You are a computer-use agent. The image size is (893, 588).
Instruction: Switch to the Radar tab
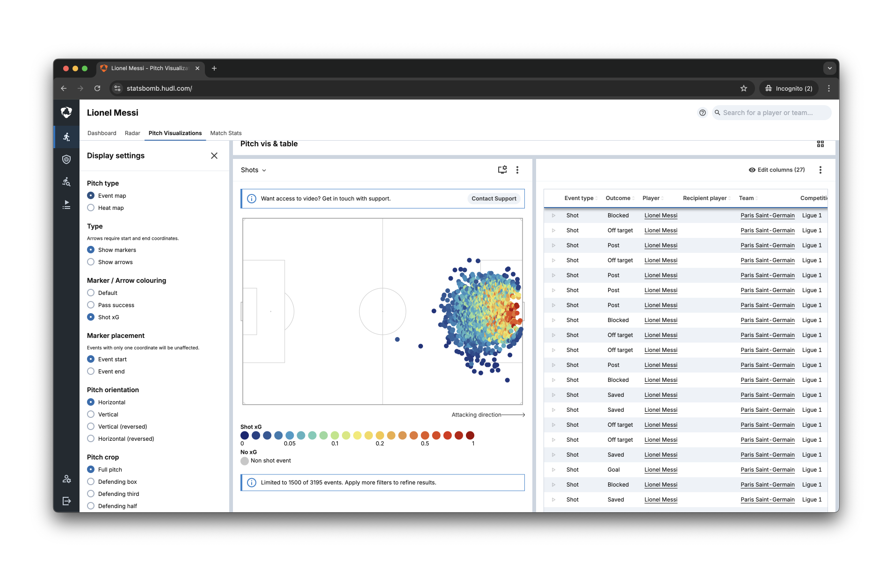point(132,133)
